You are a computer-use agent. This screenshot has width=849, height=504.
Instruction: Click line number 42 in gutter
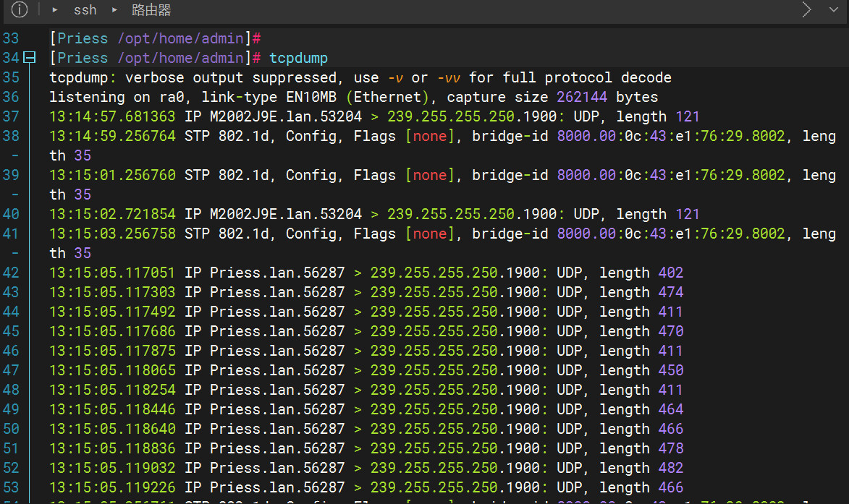10,272
